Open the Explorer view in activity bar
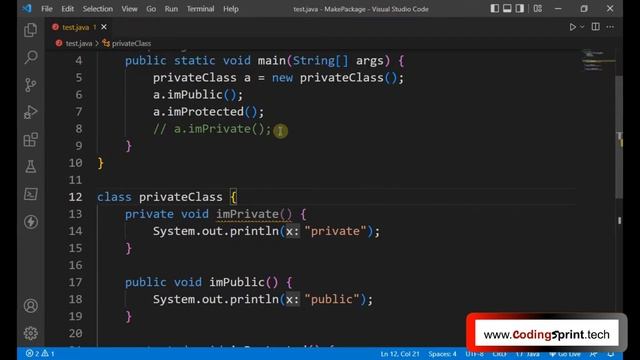 31,30
